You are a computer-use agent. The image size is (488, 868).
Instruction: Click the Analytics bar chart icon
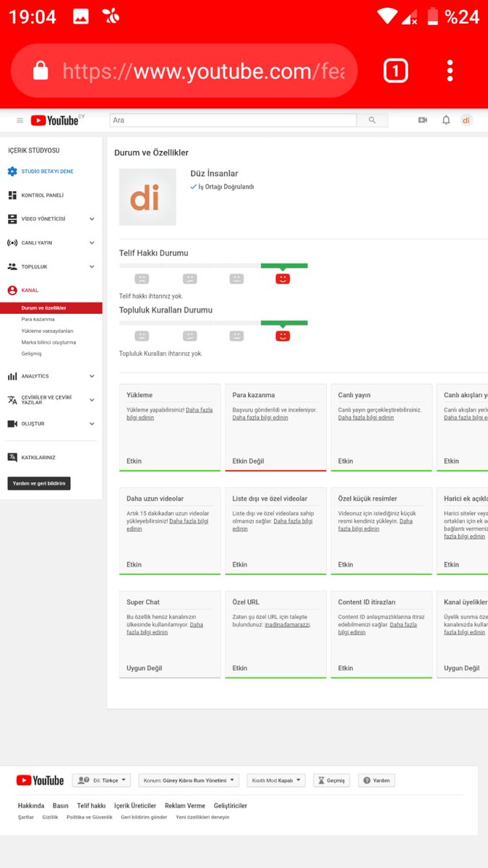[12, 376]
